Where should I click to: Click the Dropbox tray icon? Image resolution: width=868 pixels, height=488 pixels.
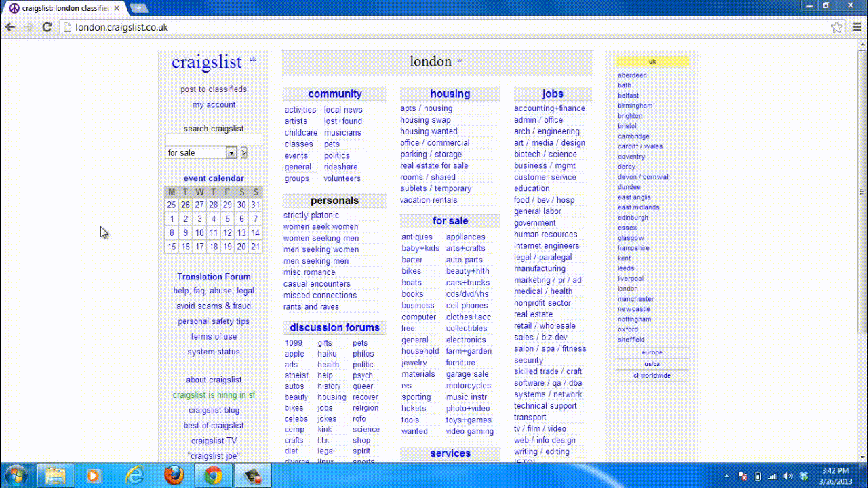(x=804, y=476)
